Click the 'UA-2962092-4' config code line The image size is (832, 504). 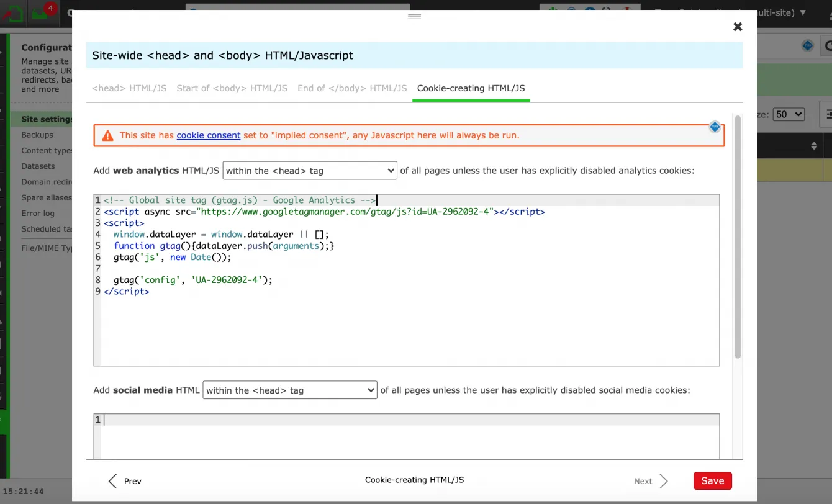[x=193, y=280]
